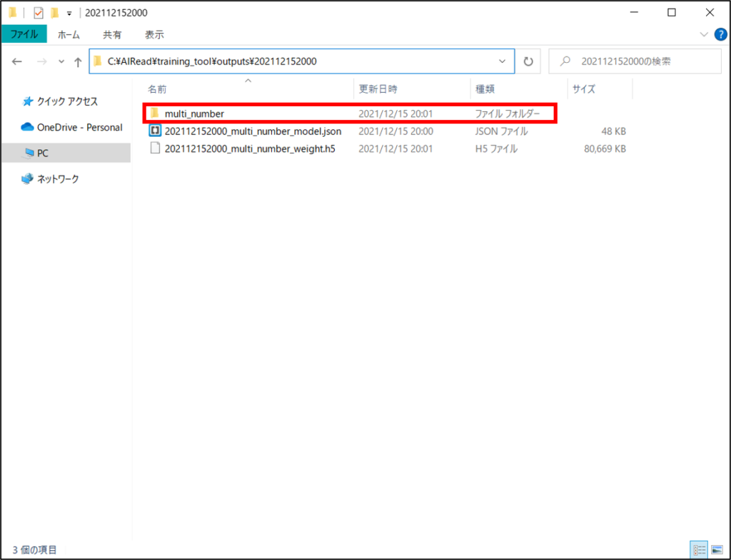This screenshot has width=731, height=560.
Task: Go up one folder level
Action: [78, 61]
